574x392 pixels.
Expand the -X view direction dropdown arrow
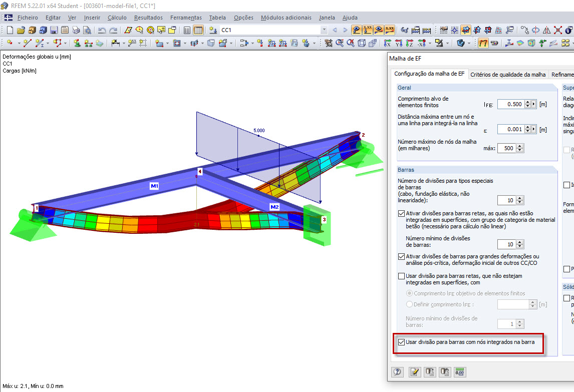click(430, 43)
